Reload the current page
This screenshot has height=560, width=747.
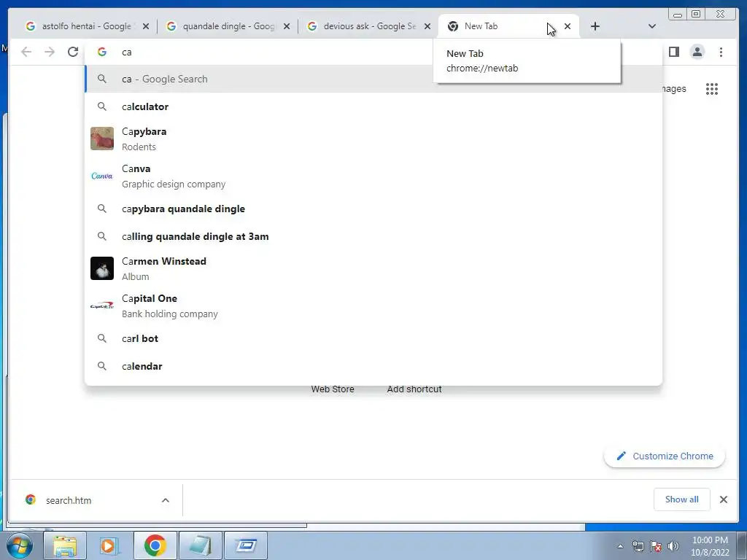click(73, 52)
